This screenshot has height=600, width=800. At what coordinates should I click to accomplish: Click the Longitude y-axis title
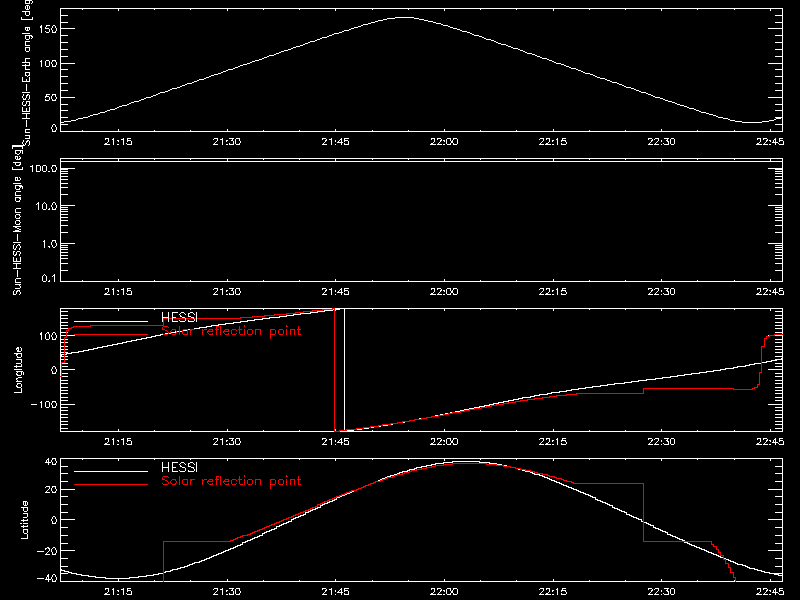(18, 370)
